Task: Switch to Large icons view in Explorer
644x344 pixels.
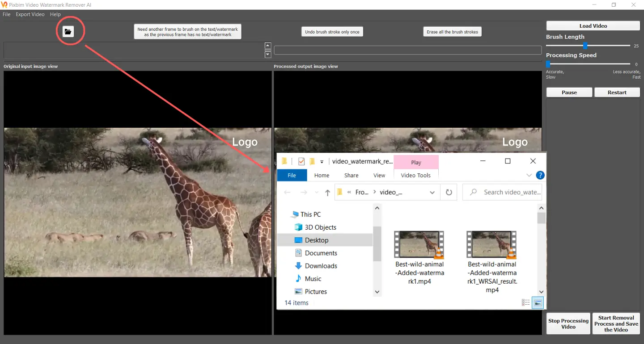Action: pyautogui.click(x=538, y=303)
